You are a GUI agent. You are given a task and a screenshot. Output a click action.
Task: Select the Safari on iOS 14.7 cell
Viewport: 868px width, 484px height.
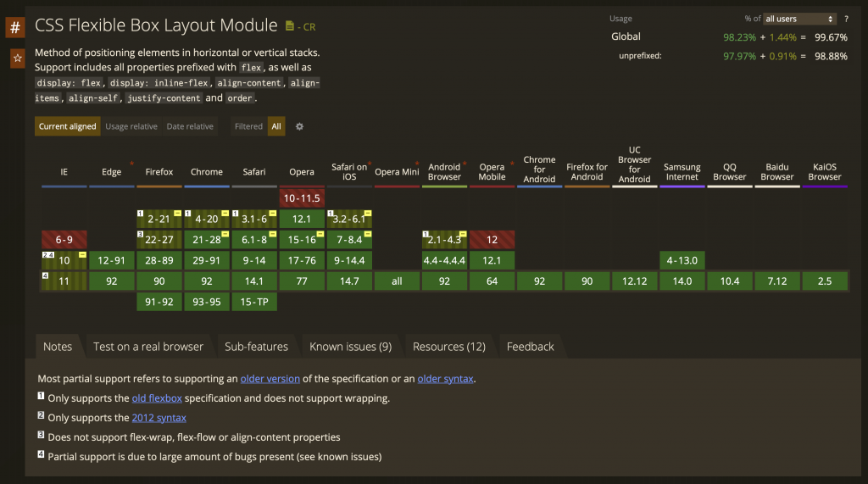pos(349,281)
